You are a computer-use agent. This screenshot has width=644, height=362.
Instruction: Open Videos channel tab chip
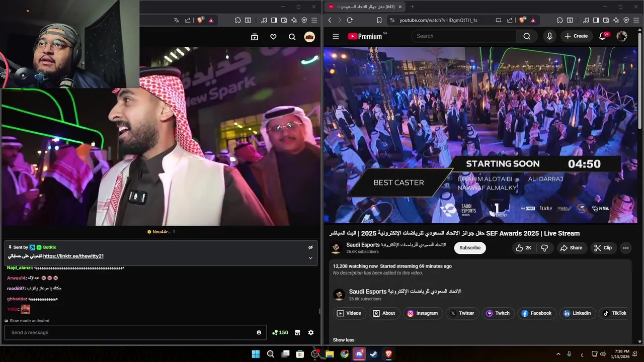click(x=349, y=313)
